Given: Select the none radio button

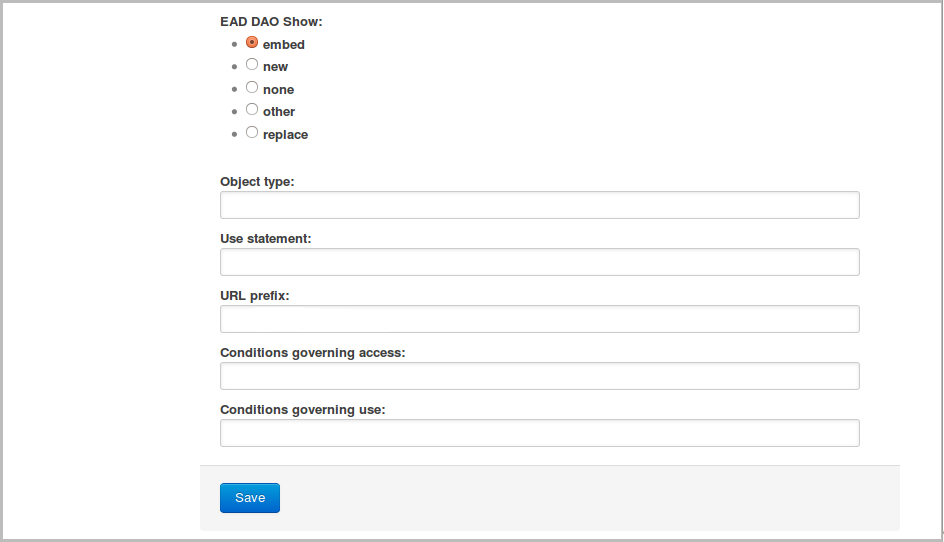Looking at the screenshot, I should pyautogui.click(x=252, y=88).
